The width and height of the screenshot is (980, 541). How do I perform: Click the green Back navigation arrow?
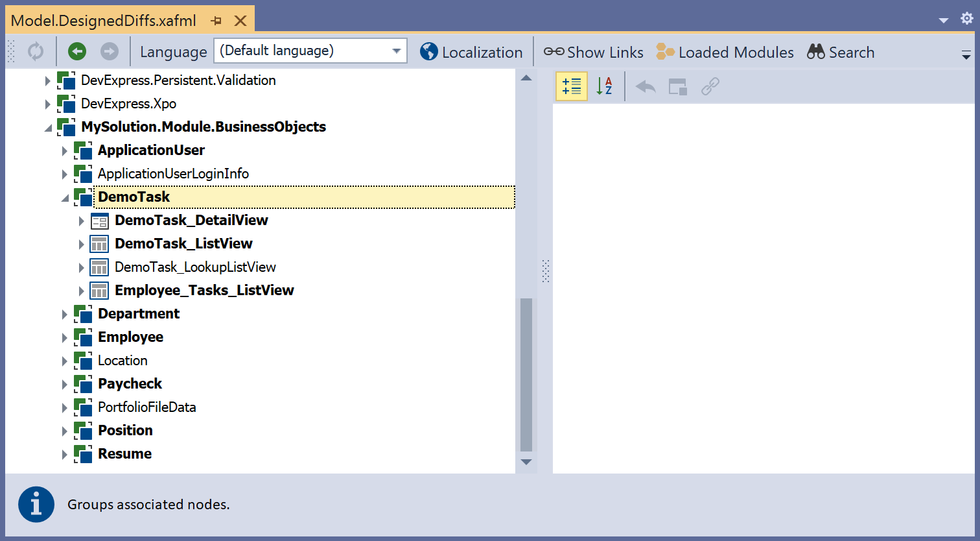pos(77,52)
